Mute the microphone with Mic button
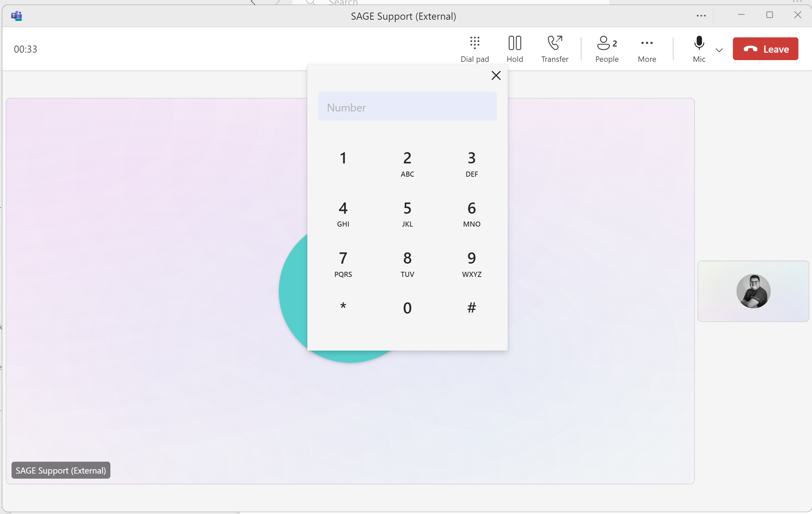Image resolution: width=812 pixels, height=514 pixels. coord(699,49)
